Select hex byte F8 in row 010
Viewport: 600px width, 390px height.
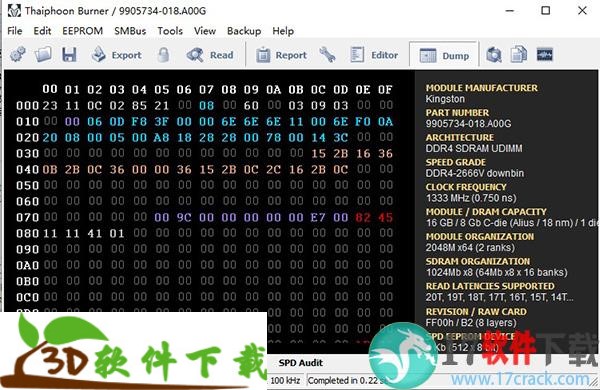(x=139, y=122)
